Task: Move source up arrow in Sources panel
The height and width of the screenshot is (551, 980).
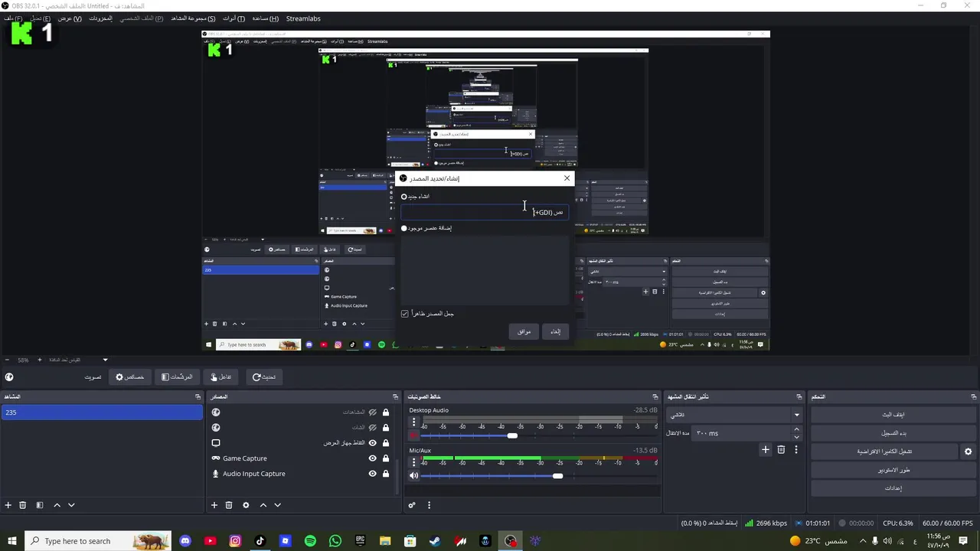Action: tap(263, 505)
